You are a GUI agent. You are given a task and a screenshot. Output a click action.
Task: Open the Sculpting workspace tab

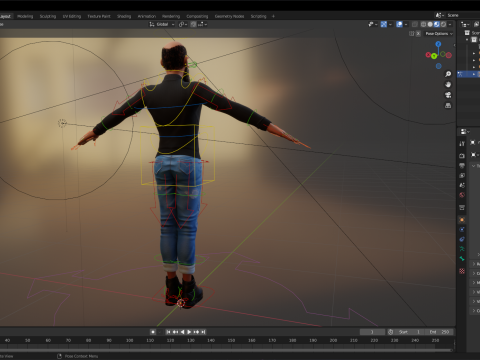tap(48, 16)
